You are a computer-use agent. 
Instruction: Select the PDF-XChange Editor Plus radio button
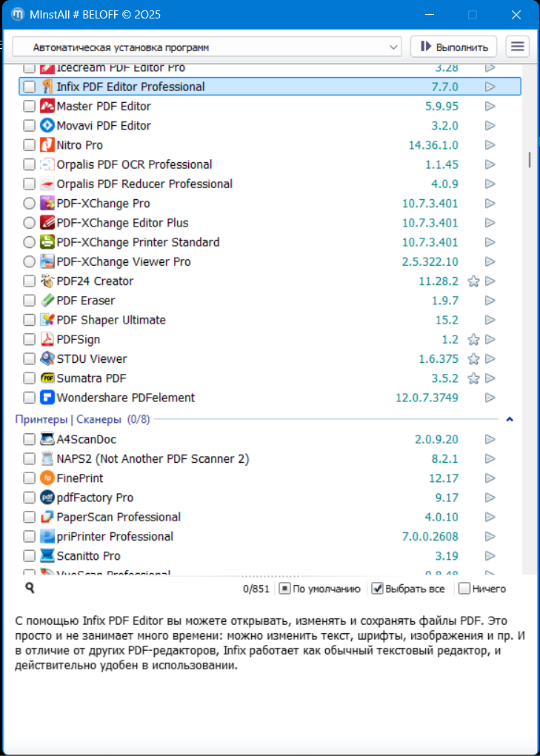point(29,223)
